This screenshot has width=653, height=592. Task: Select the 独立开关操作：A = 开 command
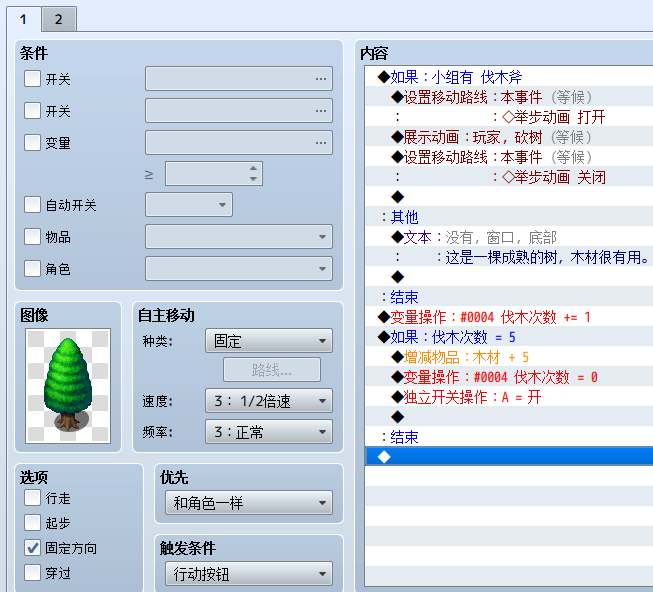click(509, 397)
